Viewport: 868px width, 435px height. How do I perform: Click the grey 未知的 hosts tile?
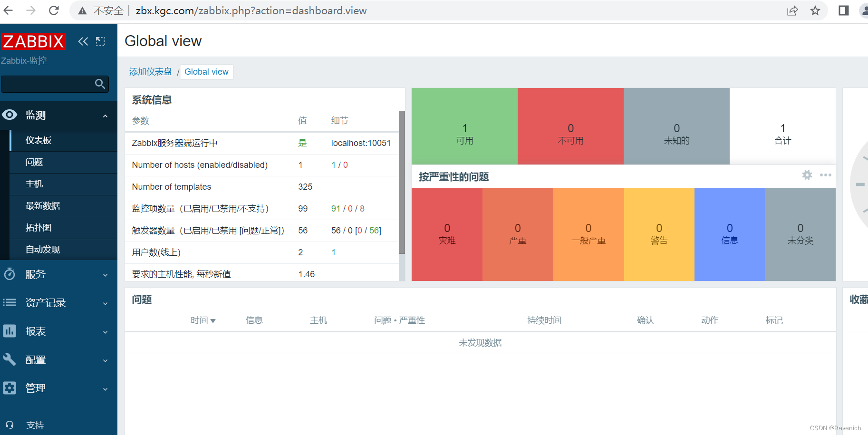tap(676, 126)
